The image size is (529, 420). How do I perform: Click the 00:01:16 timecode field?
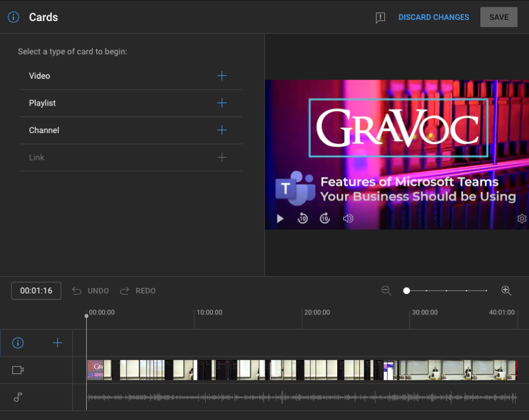36,291
